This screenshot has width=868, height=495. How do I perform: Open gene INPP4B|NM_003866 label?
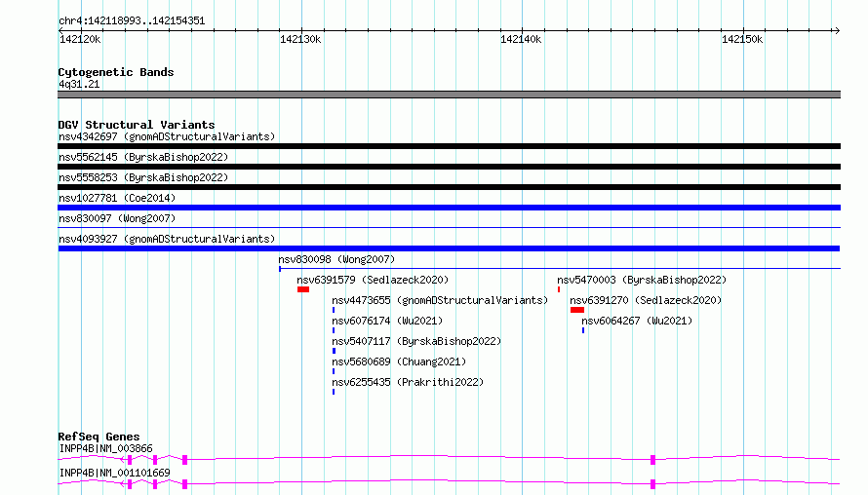click(x=105, y=448)
